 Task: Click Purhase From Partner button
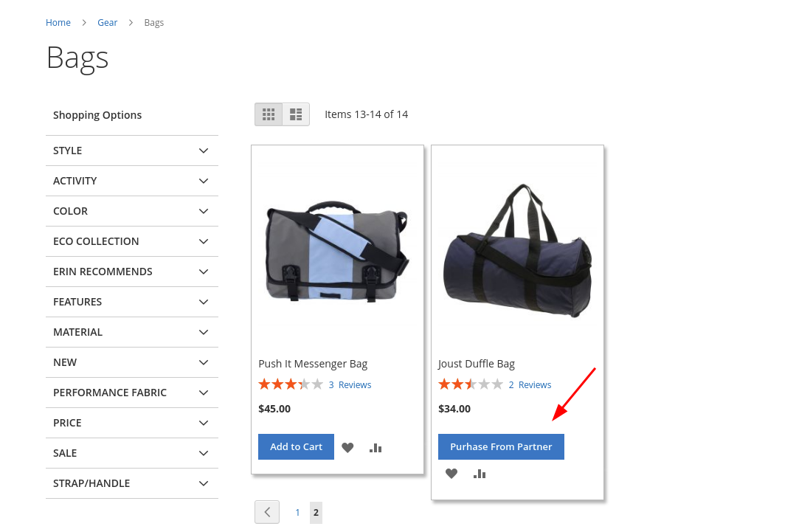(501, 446)
